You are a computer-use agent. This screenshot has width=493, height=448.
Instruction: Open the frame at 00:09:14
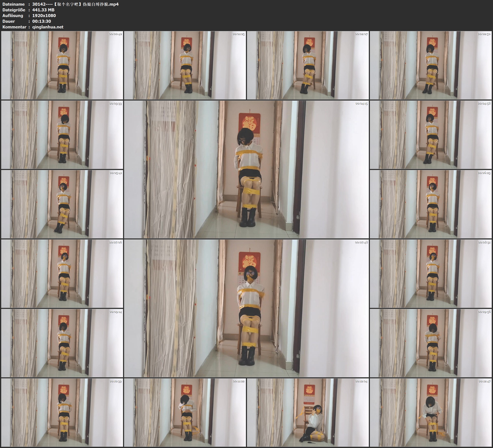point(62,343)
